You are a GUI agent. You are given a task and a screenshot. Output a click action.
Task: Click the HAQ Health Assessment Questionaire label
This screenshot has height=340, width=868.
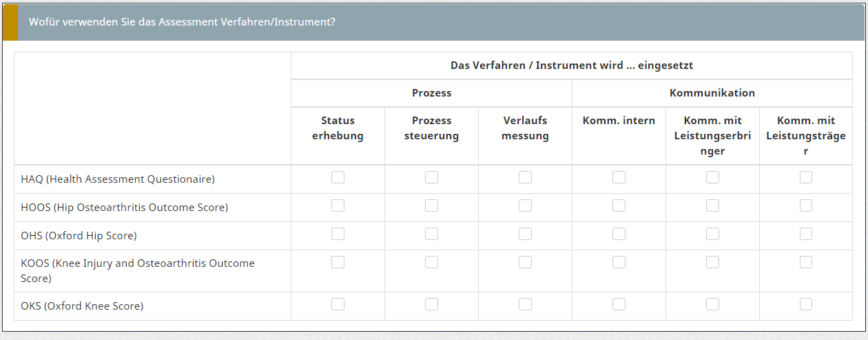[118, 179]
